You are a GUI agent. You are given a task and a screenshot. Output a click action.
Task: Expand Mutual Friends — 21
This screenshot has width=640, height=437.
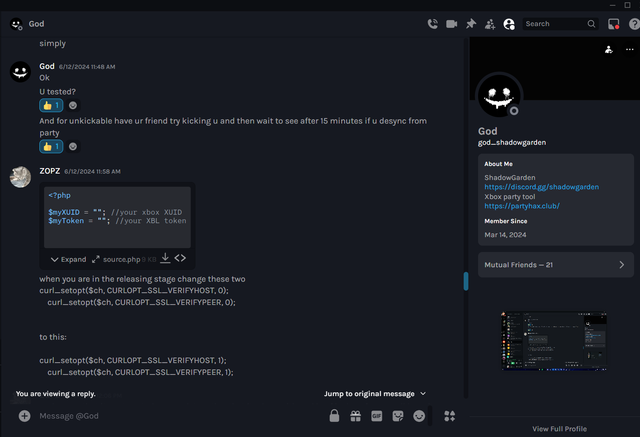556,265
